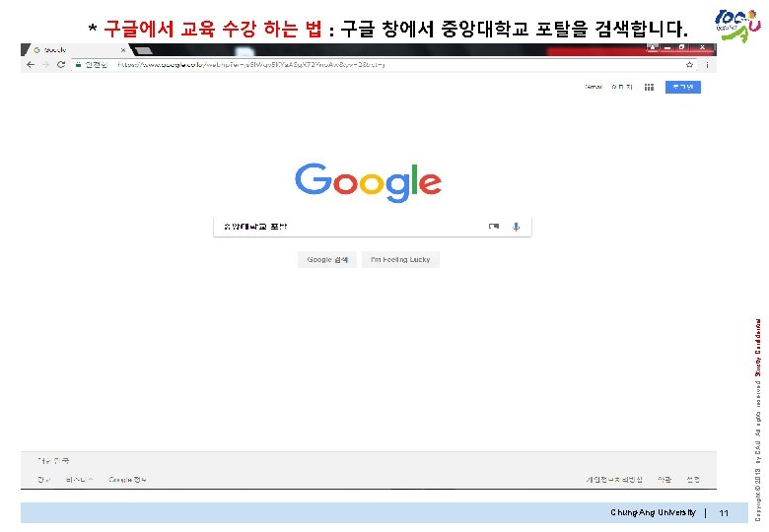Click the browser forward arrow
This screenshot has width=769, height=532.
coord(46,65)
